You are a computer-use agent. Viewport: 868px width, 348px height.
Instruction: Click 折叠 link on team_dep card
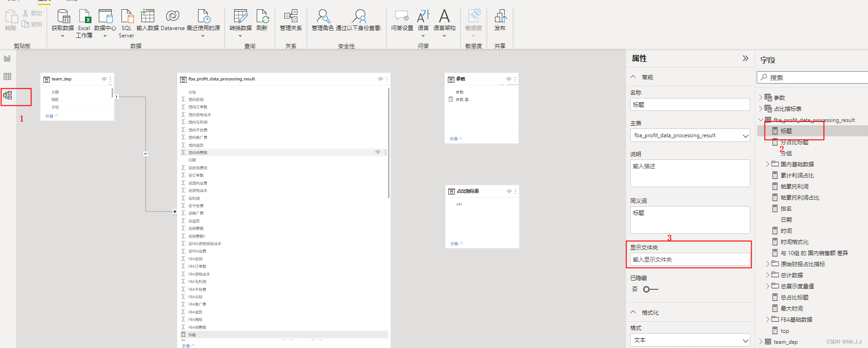[52, 116]
